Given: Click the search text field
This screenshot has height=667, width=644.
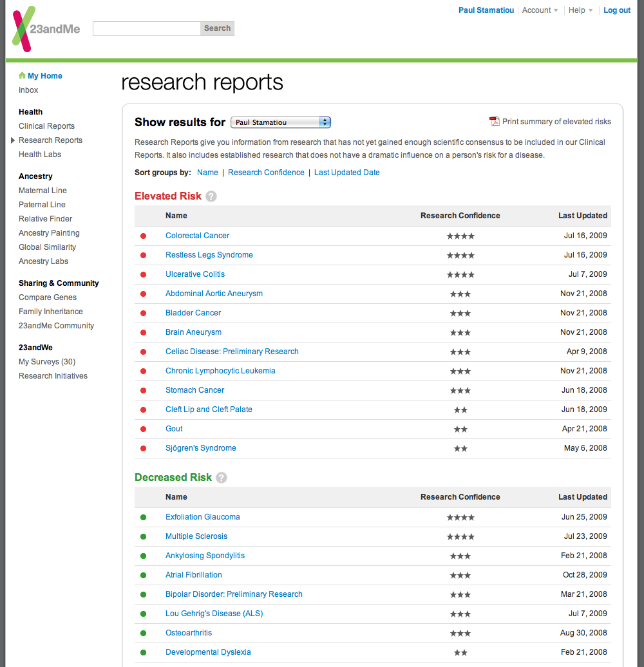Looking at the screenshot, I should click(147, 28).
